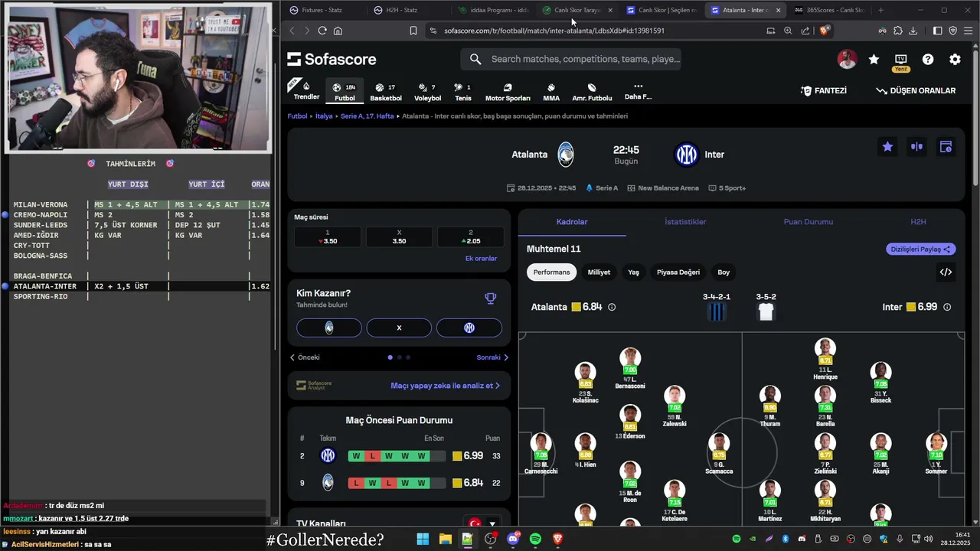Click the embed code icon
Screen dimensions: 980x551
(946, 272)
